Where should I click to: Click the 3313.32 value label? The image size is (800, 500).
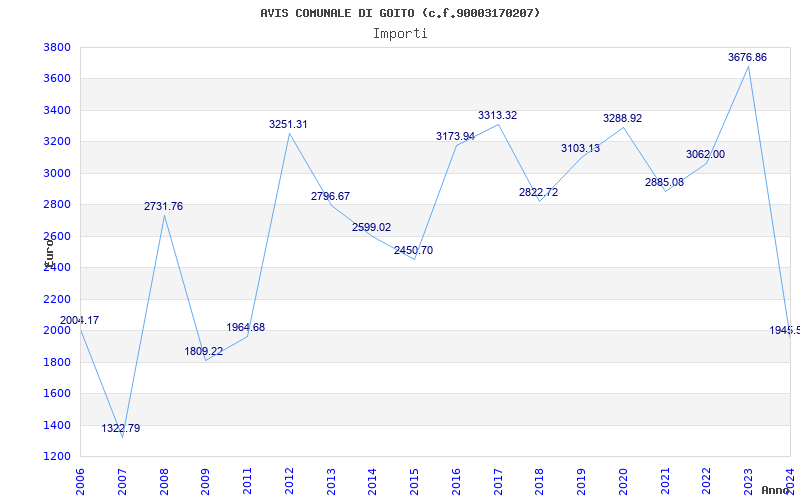click(x=497, y=115)
